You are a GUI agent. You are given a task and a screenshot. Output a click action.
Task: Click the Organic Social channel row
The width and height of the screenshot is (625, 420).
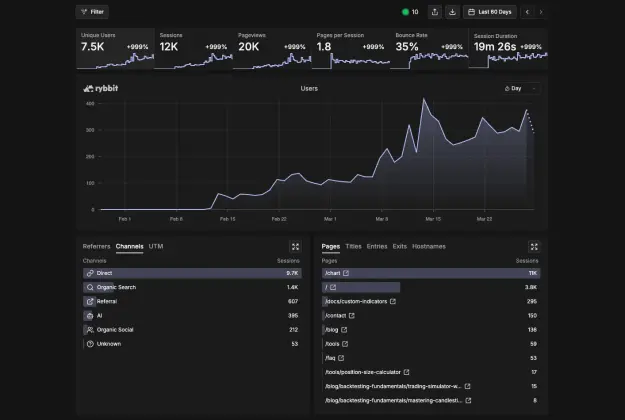[192, 330]
